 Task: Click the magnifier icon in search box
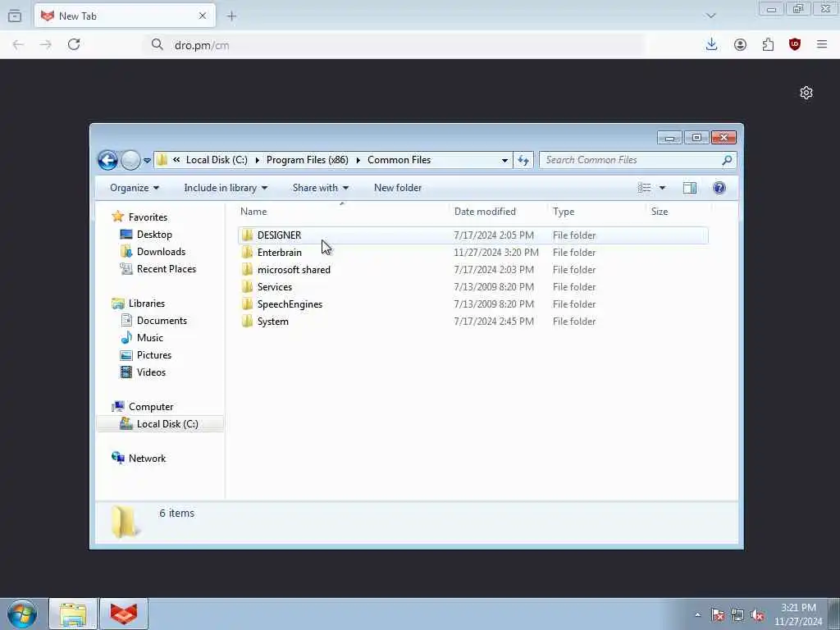point(727,160)
